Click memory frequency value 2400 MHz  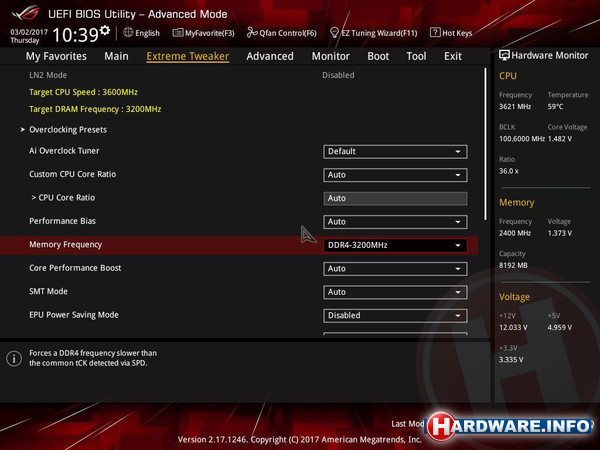click(x=515, y=233)
